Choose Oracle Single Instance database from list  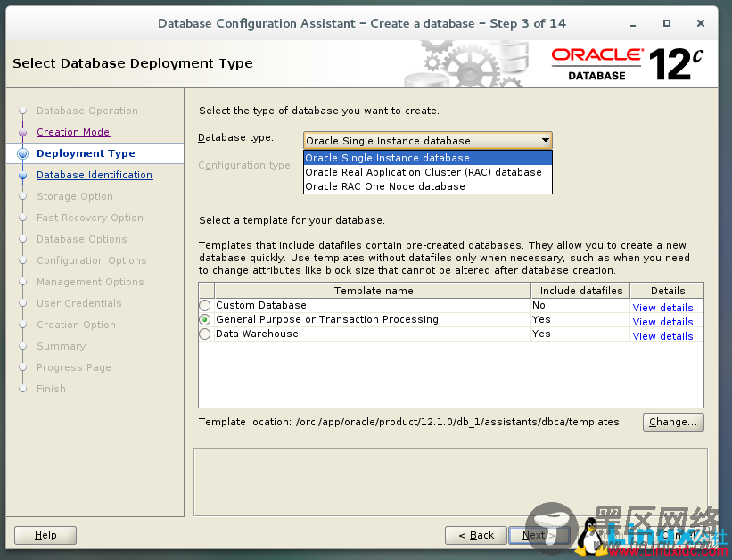click(x=428, y=158)
